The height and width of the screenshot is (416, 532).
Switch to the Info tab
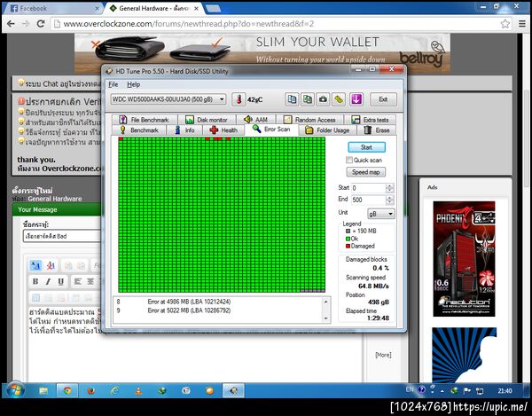(184, 130)
